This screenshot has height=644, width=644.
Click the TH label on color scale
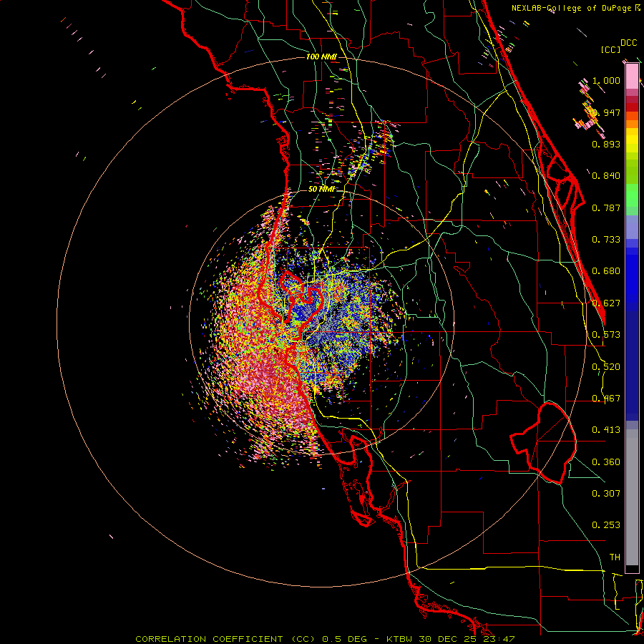tap(615, 557)
